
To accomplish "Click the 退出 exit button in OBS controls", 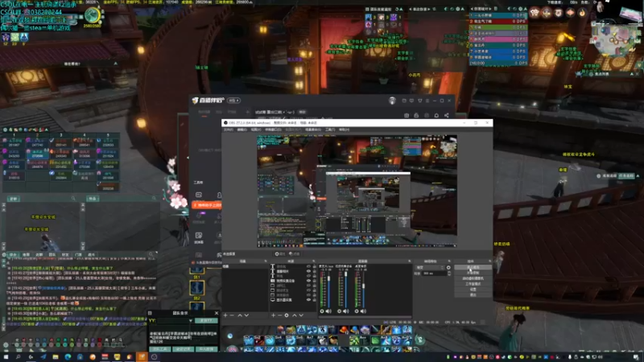I will 473,294.
